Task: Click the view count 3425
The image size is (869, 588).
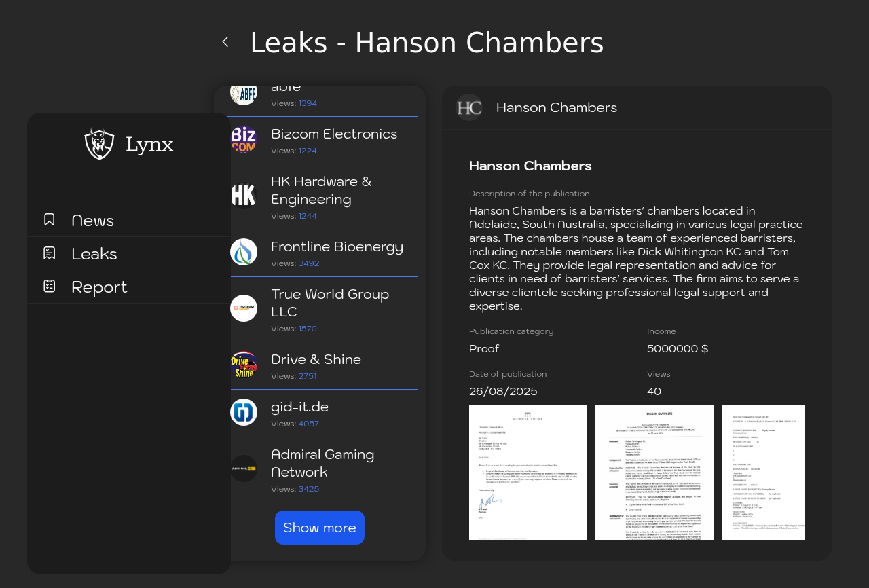Action: [309, 489]
